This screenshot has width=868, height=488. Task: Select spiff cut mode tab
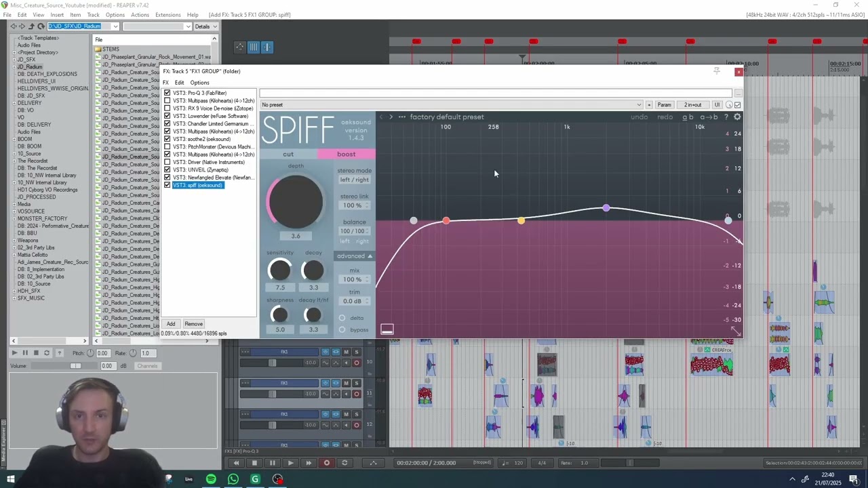[x=288, y=155]
